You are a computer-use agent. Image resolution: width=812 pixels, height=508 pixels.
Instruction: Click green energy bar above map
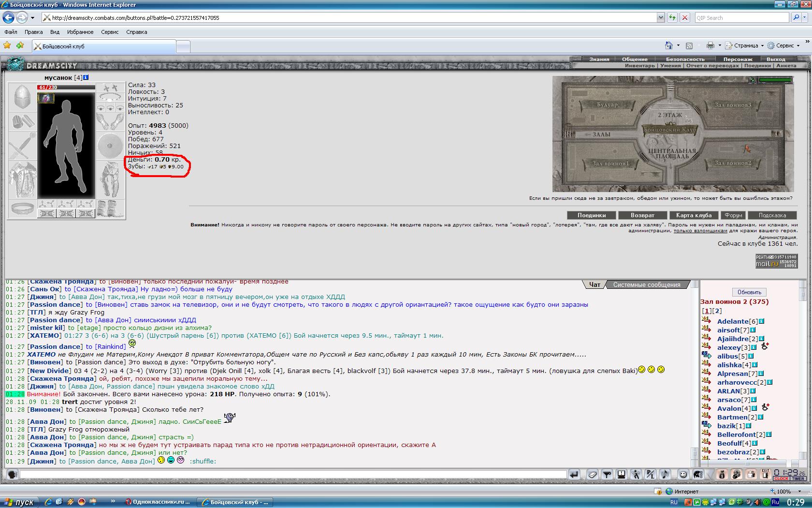pyautogui.click(x=775, y=80)
